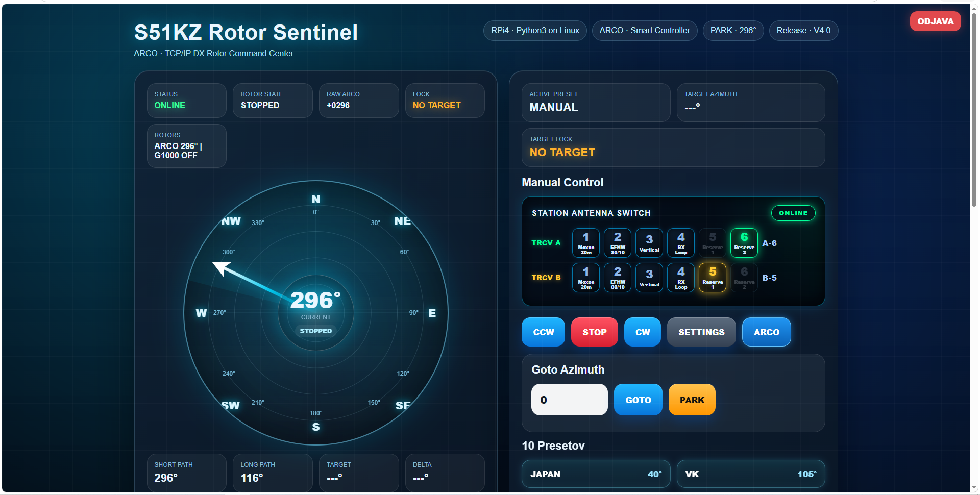Open the SETTINGS panel
This screenshot has height=495, width=980.
point(701,332)
